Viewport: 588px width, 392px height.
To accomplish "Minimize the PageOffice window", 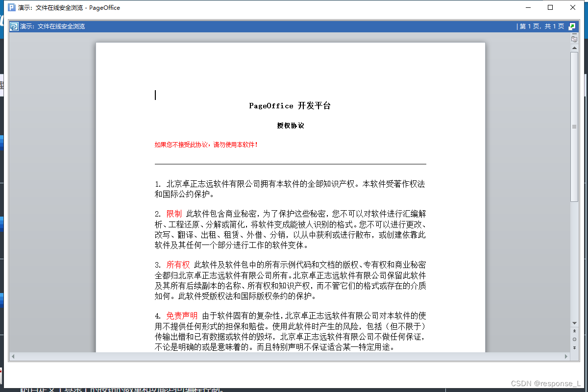I will click(x=528, y=7).
